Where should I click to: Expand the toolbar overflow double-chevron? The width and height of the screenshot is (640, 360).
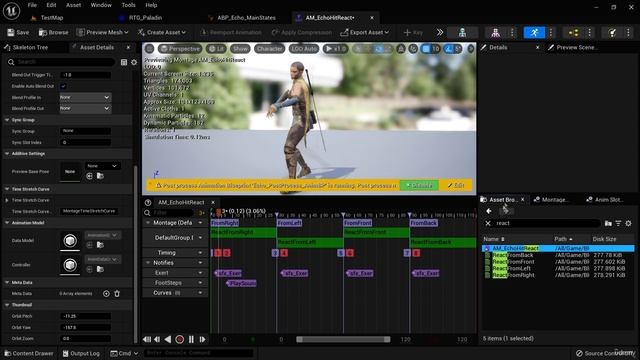440,32
